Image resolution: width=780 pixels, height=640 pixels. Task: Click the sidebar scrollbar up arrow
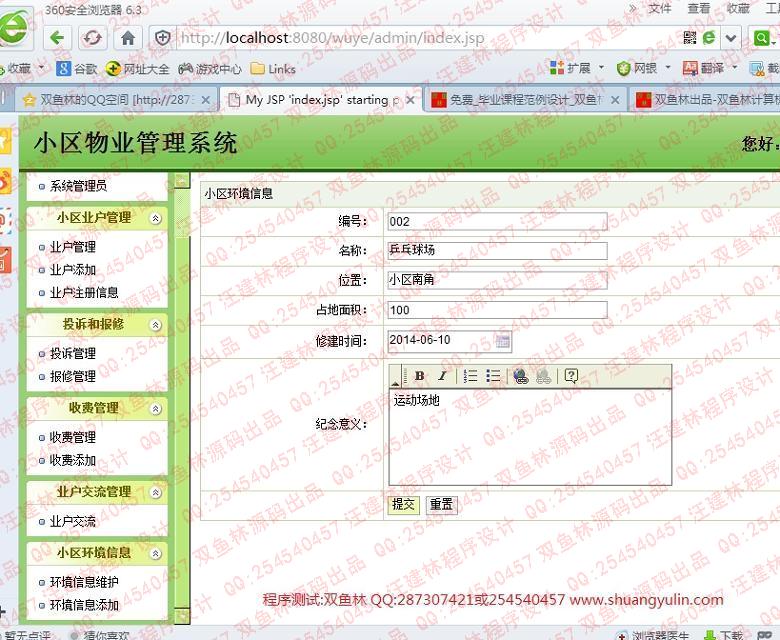pos(183,180)
